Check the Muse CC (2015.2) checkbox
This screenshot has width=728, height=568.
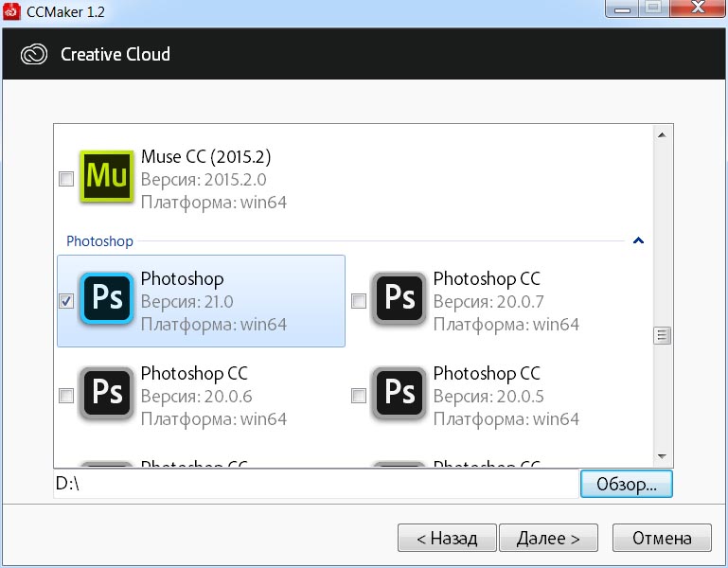[x=66, y=179]
